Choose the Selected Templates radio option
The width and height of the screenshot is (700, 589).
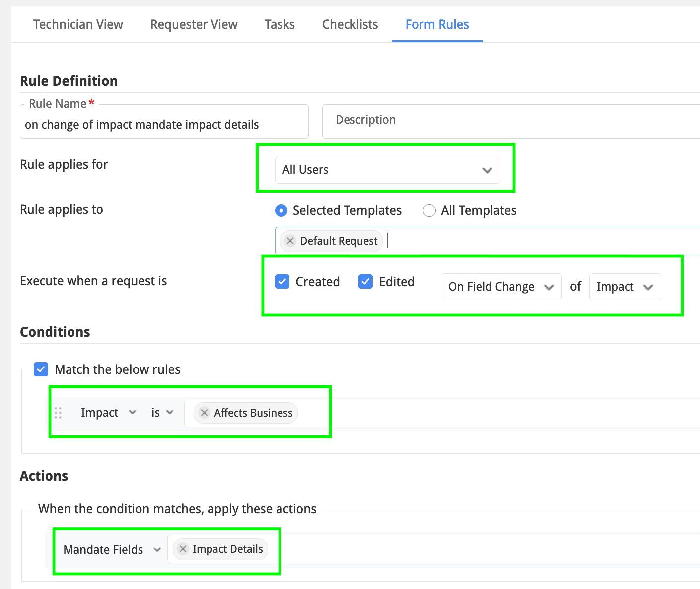coord(281,211)
